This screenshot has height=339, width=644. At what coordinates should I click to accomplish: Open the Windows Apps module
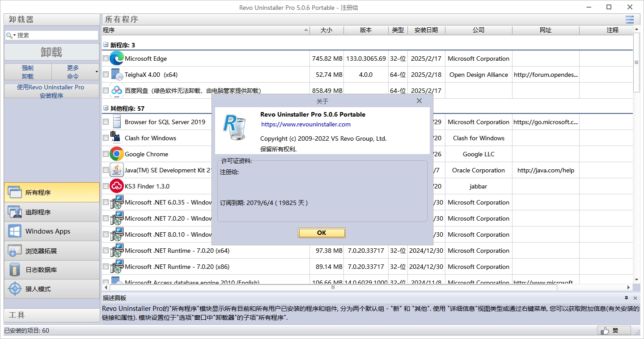coord(52,231)
